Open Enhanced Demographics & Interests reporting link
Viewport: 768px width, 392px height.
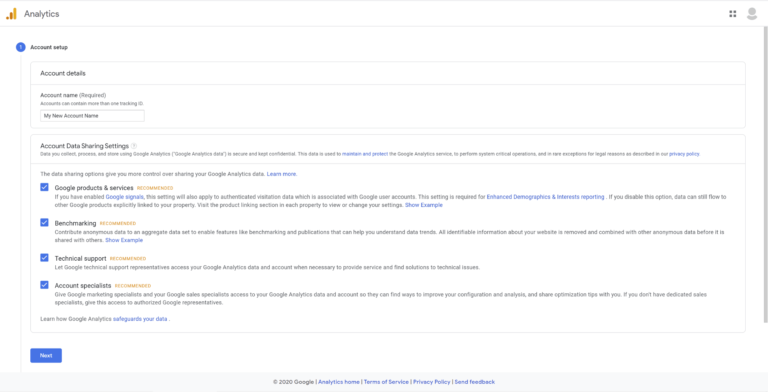tap(545, 197)
